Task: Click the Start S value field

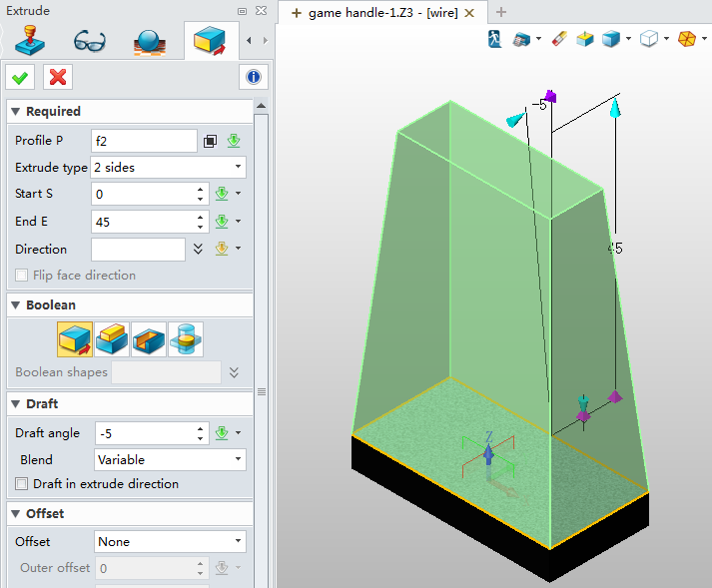Action: coord(144,195)
